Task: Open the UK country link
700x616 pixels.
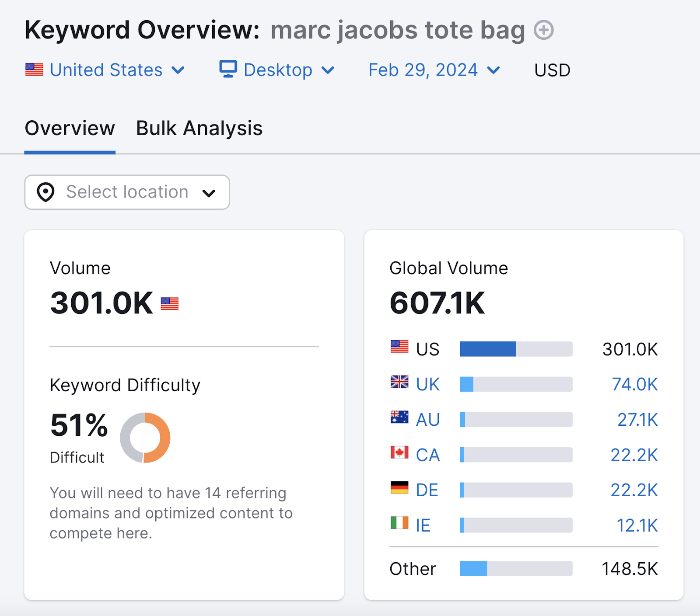Action: click(427, 385)
